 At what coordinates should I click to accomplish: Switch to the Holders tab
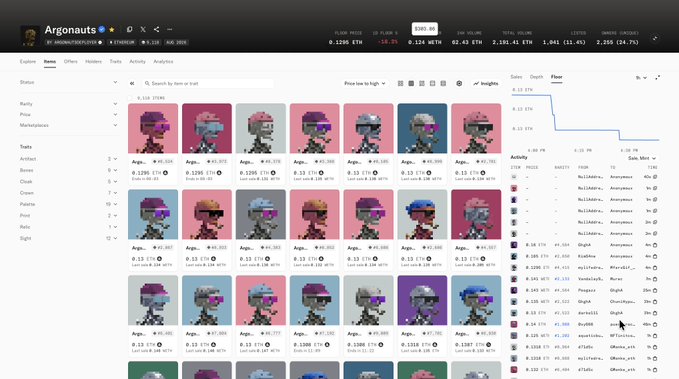point(94,62)
